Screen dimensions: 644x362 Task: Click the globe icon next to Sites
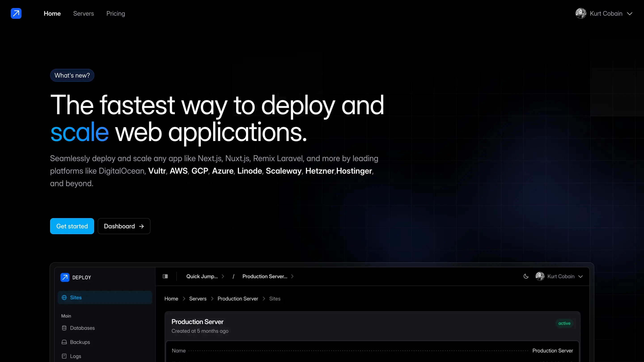[64, 298]
